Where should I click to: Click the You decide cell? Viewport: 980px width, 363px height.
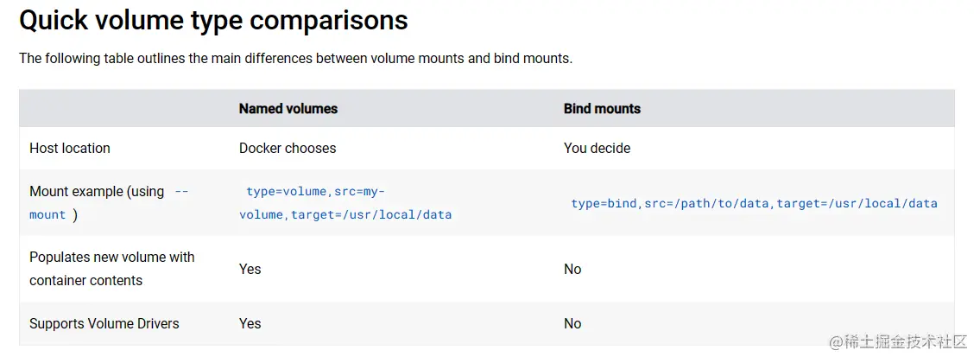(x=597, y=149)
